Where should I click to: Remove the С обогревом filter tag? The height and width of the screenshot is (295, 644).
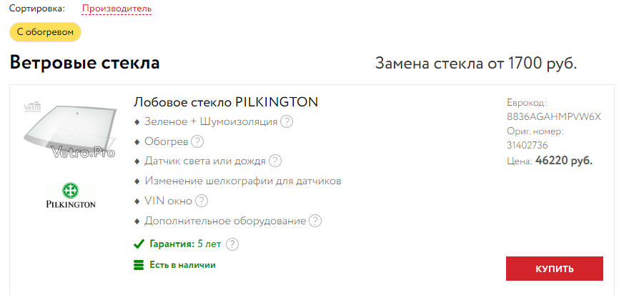coord(45,32)
